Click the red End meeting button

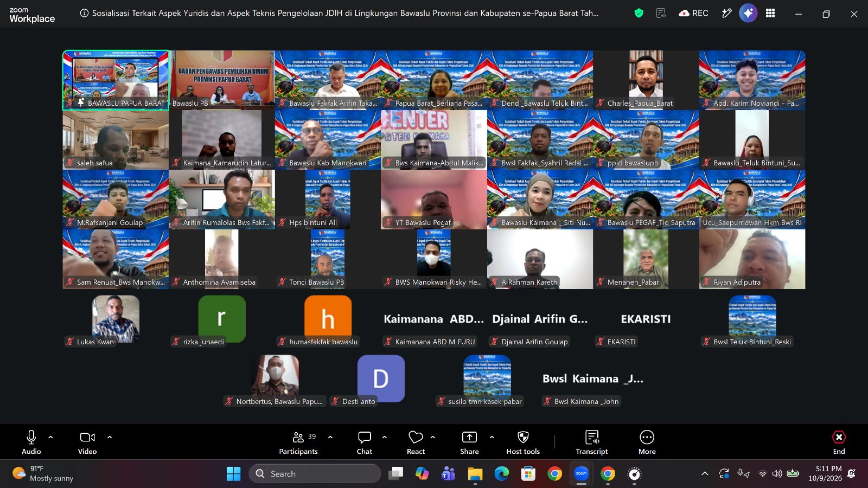tap(839, 442)
